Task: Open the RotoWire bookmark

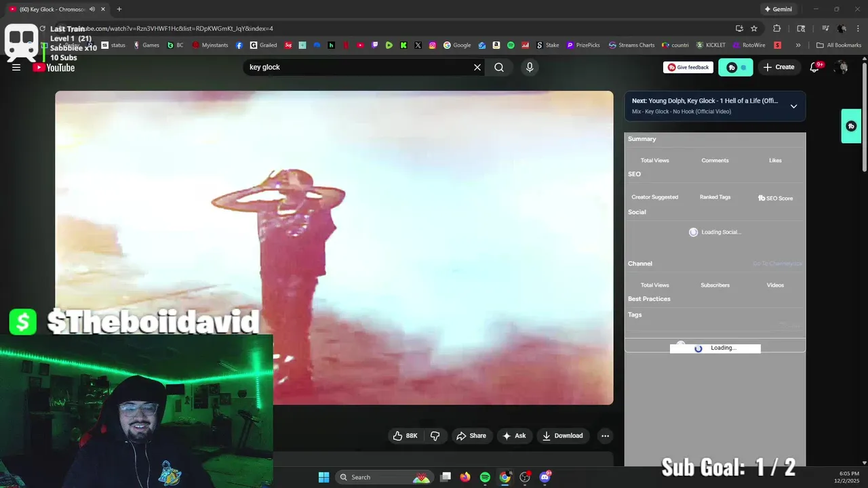Action: coord(749,45)
